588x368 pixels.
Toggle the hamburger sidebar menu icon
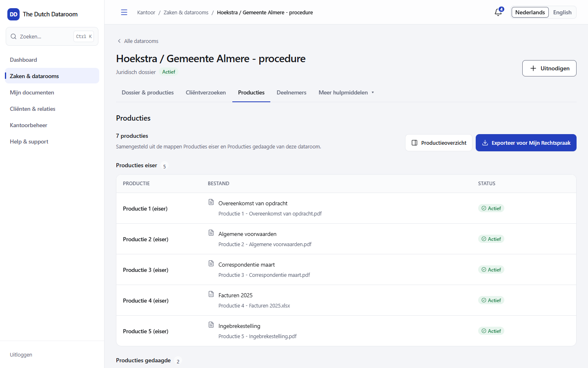coord(124,12)
